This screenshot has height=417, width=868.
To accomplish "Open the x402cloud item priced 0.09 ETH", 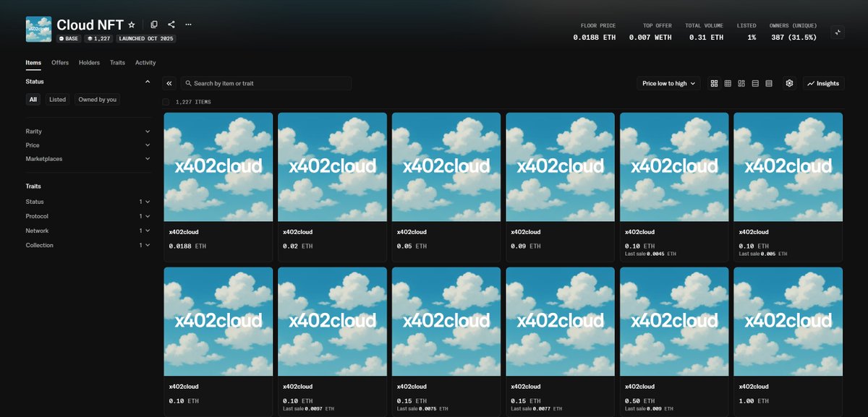I will click(561, 186).
